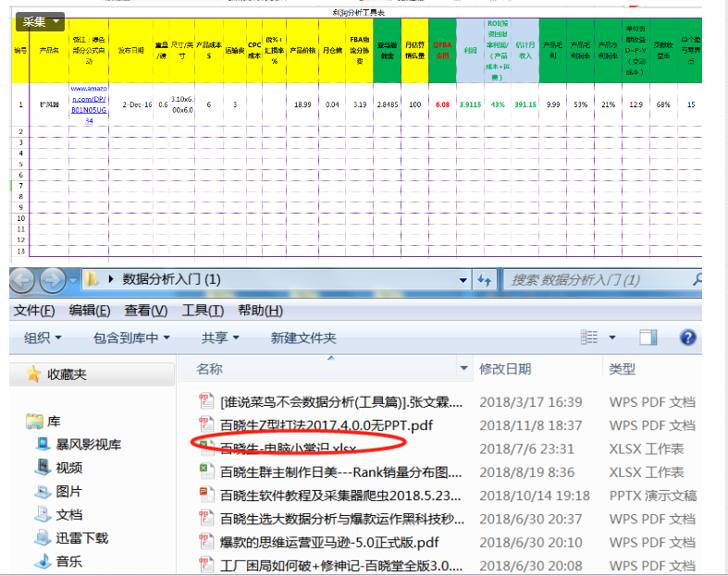Viewport: 728px width, 576px height.
Task: Open the 采集 dropdown button on spreadsheet
Action: click(x=41, y=21)
